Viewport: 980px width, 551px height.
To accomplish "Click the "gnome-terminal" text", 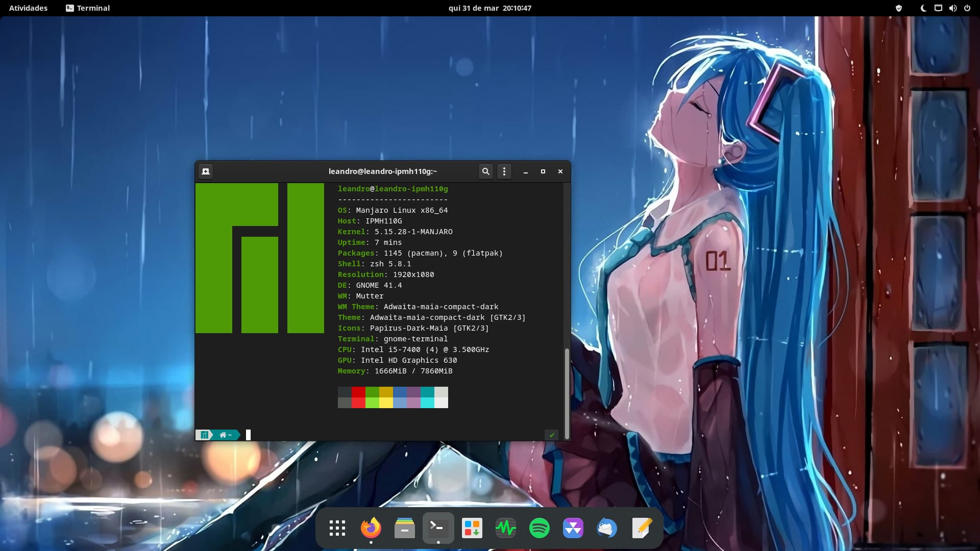I will 415,339.
